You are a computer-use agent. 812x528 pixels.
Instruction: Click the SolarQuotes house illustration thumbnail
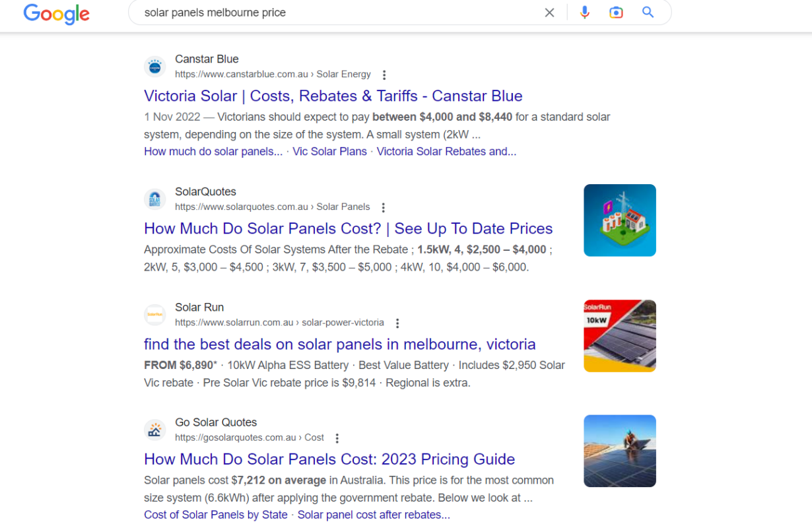[x=619, y=220]
